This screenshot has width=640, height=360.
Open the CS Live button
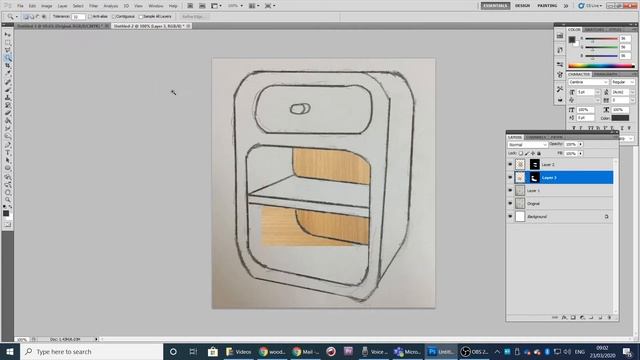[590, 6]
